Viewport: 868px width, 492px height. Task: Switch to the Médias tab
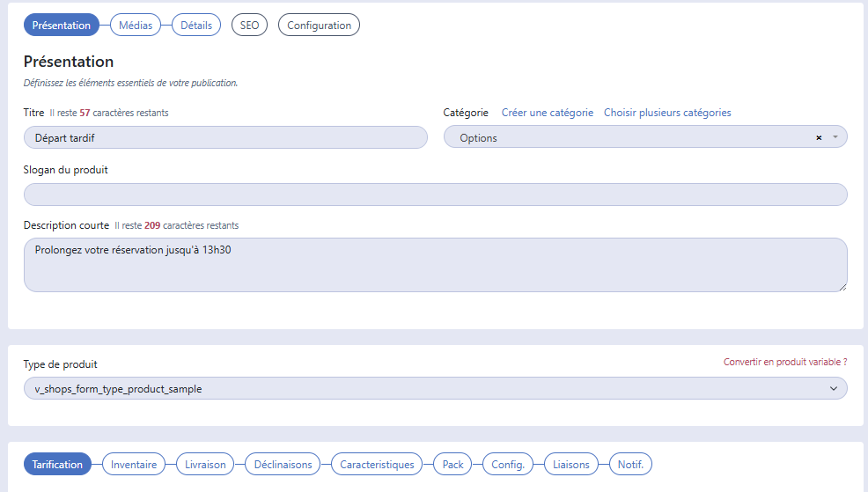(136, 26)
